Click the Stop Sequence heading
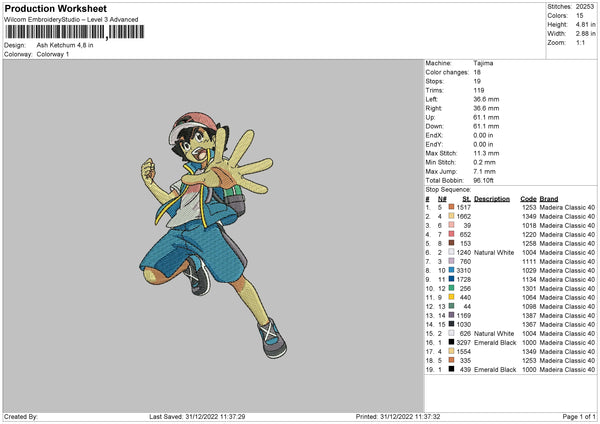The image size is (600, 424). pyautogui.click(x=448, y=189)
